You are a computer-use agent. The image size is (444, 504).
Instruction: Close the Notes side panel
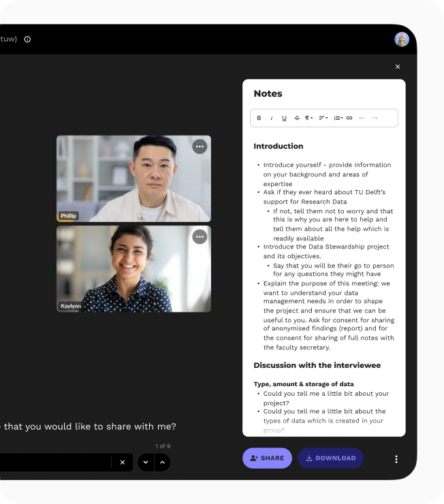point(398,67)
